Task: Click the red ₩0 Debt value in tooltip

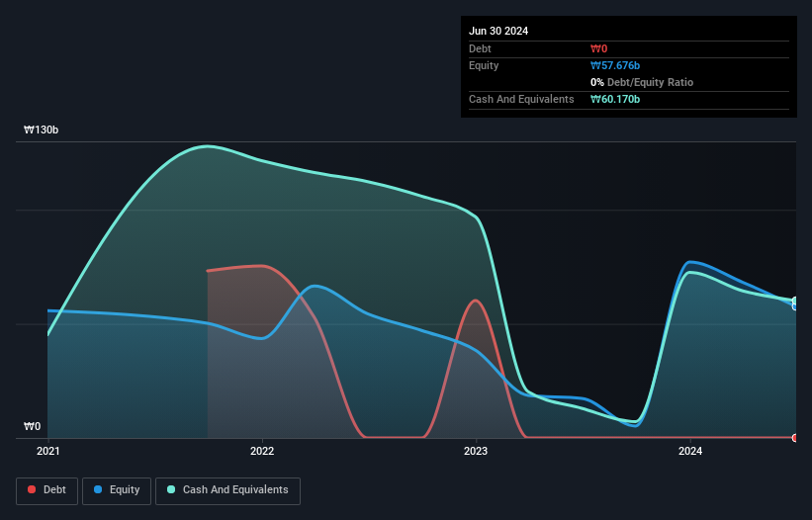Action: coord(598,48)
